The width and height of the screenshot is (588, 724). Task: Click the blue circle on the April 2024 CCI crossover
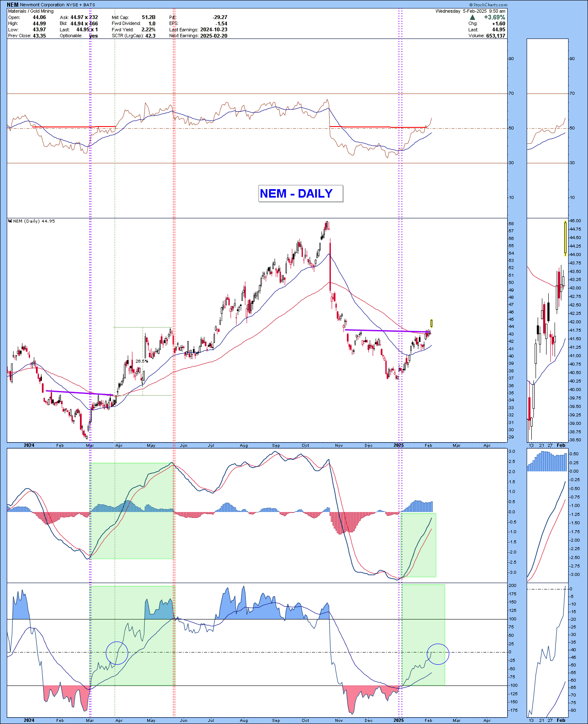(117, 652)
